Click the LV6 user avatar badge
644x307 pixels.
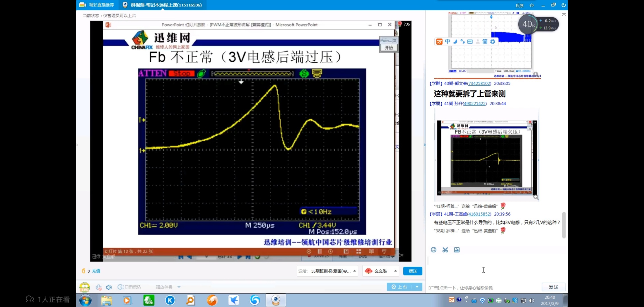point(84,287)
